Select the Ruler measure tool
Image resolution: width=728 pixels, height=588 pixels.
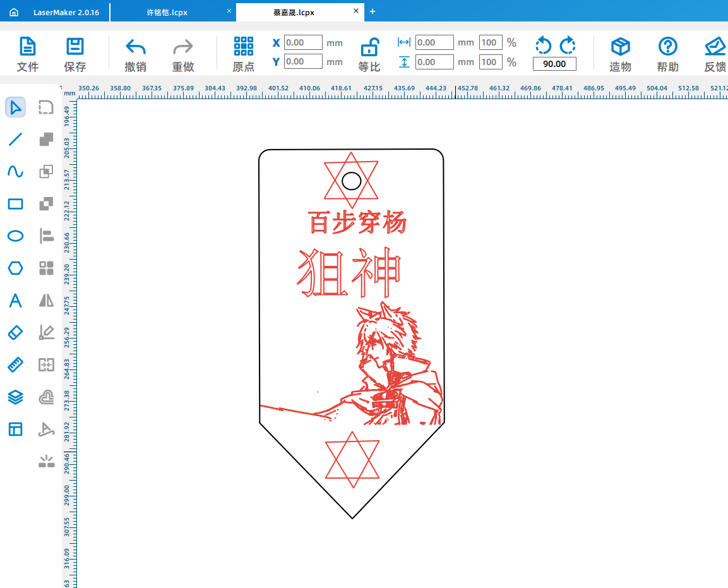tap(15, 365)
